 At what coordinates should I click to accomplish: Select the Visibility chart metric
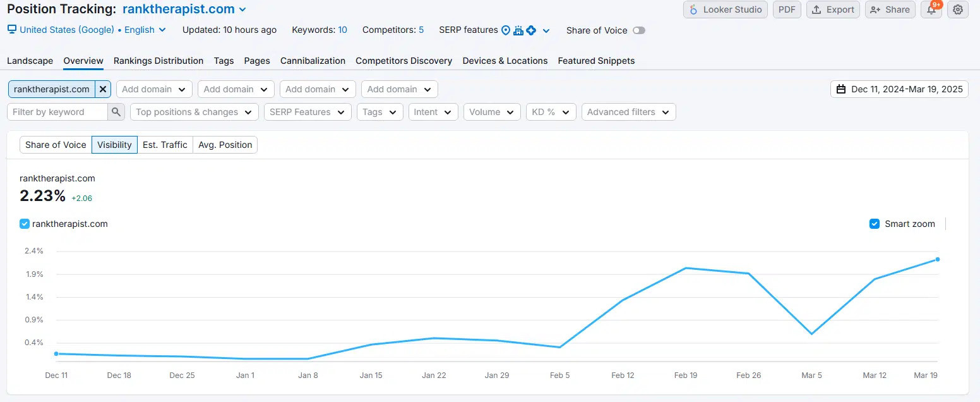pyautogui.click(x=114, y=145)
